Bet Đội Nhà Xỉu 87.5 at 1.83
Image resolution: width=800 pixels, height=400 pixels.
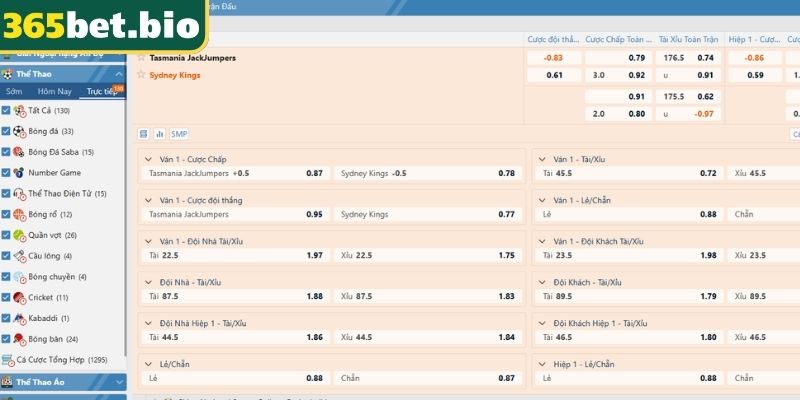click(x=428, y=296)
